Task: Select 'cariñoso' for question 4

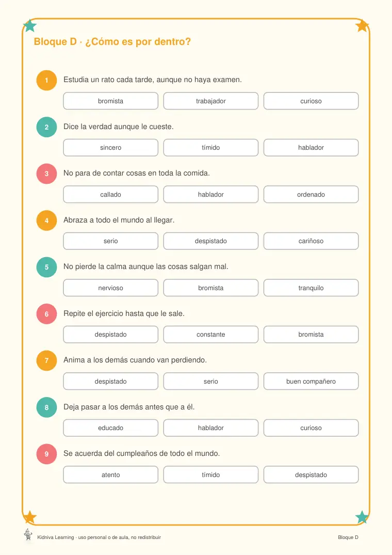Action: pos(311,241)
